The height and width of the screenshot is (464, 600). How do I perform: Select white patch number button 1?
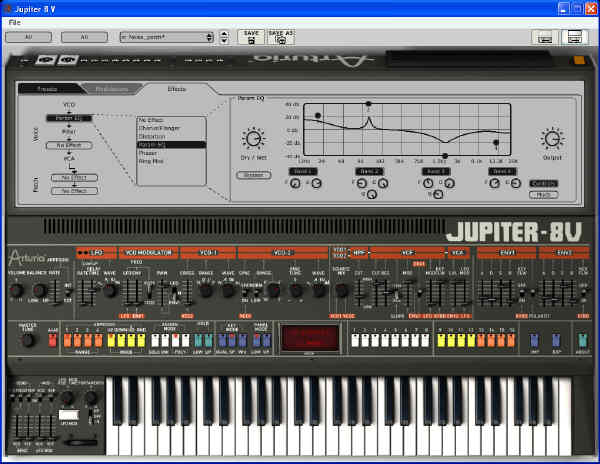pyautogui.click(x=355, y=340)
